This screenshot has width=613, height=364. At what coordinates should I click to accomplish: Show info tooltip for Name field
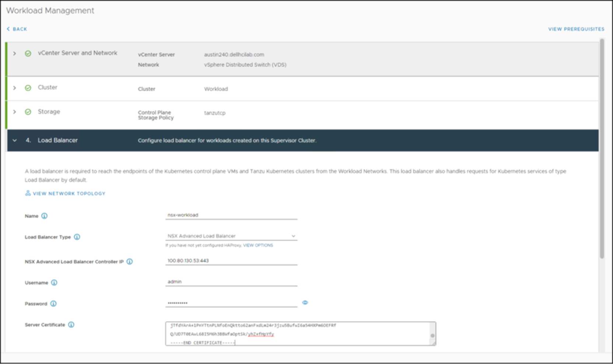tap(44, 216)
